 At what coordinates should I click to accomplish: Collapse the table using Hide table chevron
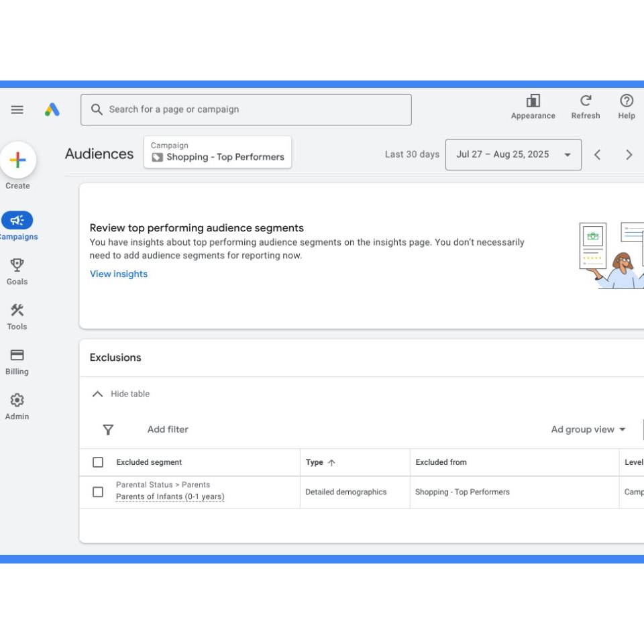97,394
